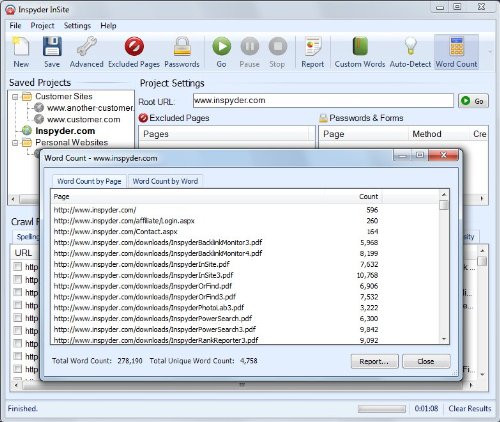Open the Report toolbar icon
The height and width of the screenshot is (422, 500).
[313, 46]
